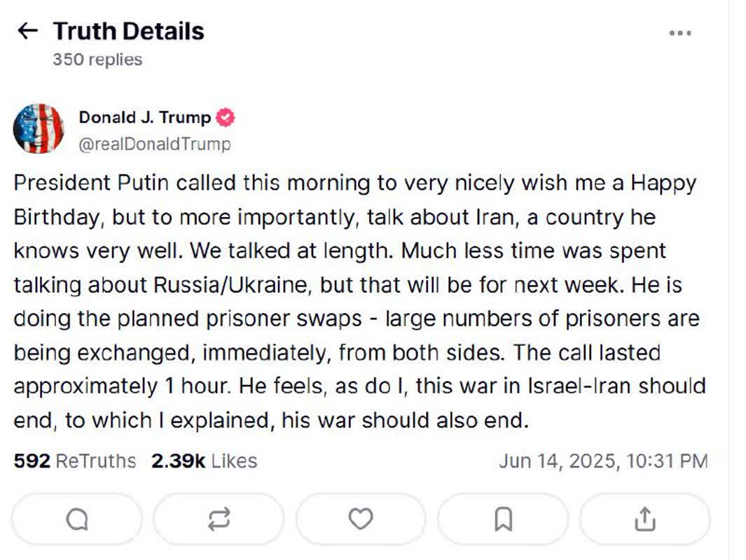746x560 pixels.
Task: Click the post line mentioning 'Russia/Ukraine'
Action: coord(348,285)
